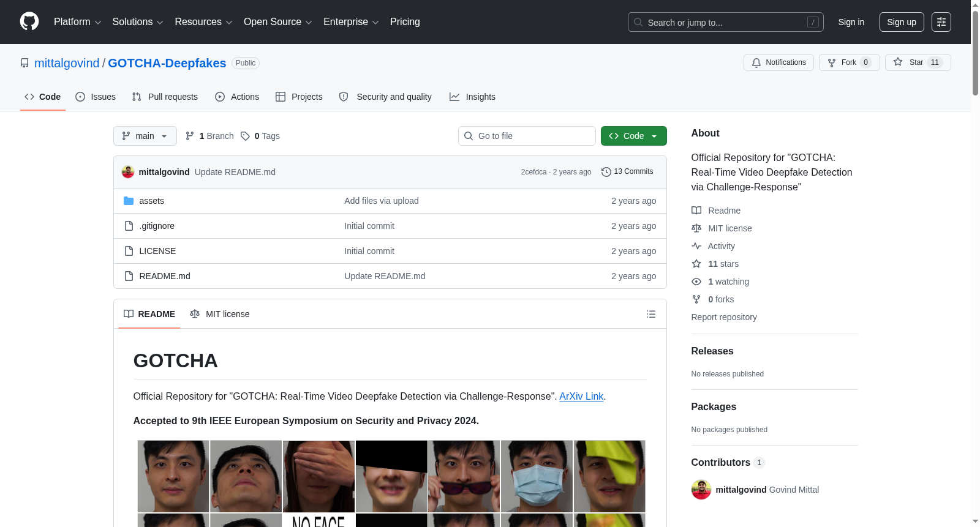This screenshot has width=980, height=527.
Task: Click the GitHub logo icon
Action: tap(29, 21)
